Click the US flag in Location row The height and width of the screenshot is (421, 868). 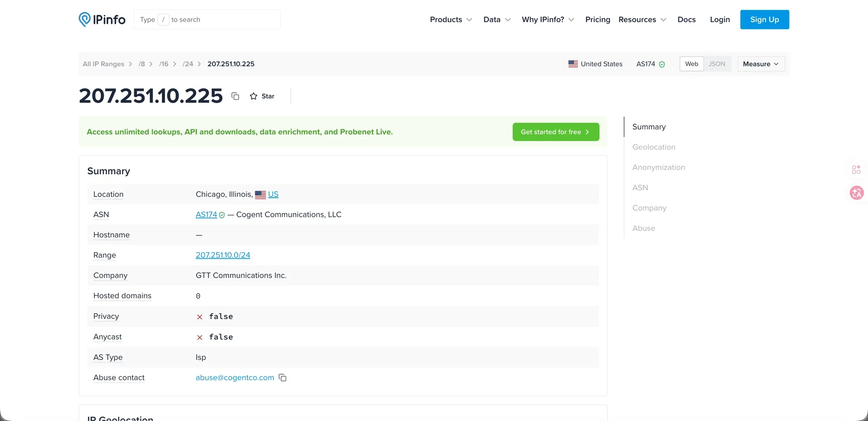click(x=260, y=195)
